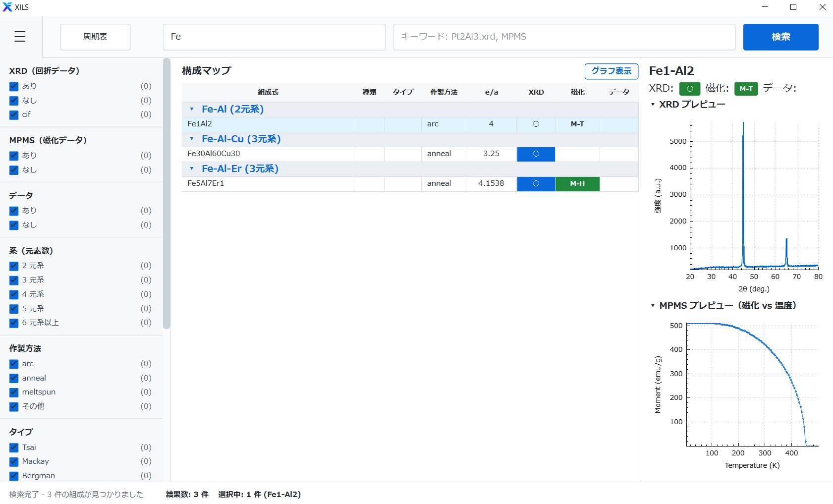Sort by e/a column header
Image resolution: width=833 pixels, height=504 pixels.
pos(492,92)
